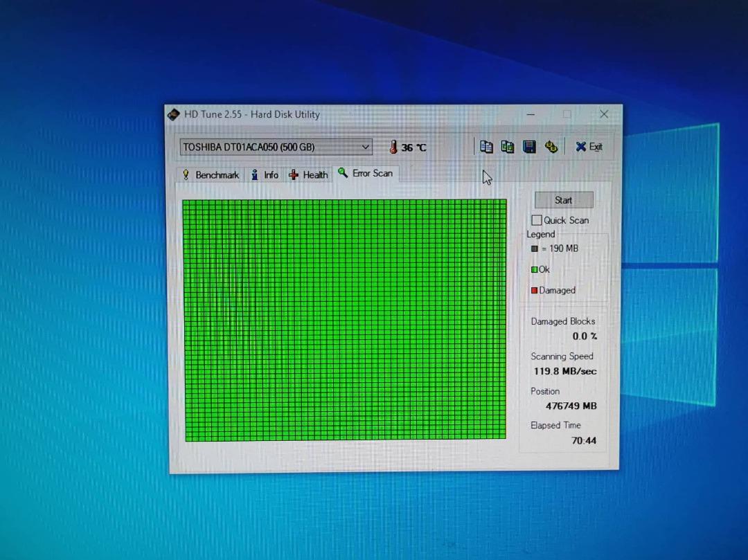Close the HD Tune window
The height and width of the screenshot is (560, 748).
coord(604,114)
